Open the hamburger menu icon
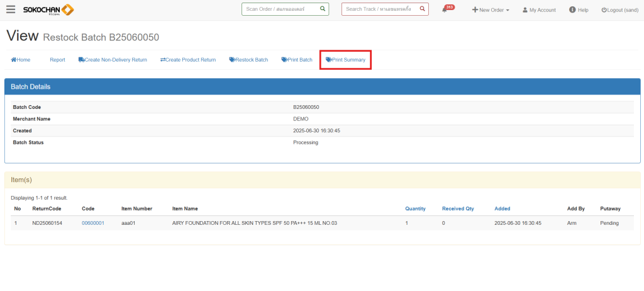The width and height of the screenshot is (644, 291). pos(11,9)
